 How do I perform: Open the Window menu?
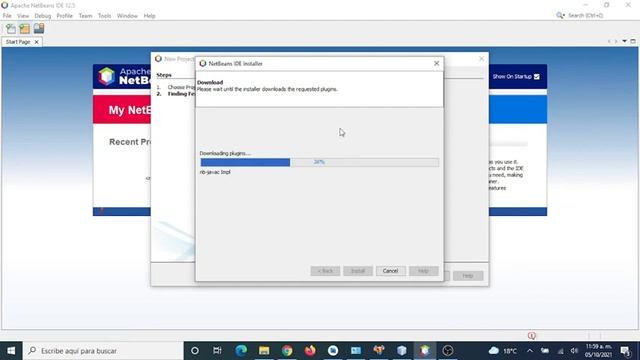pos(127,16)
